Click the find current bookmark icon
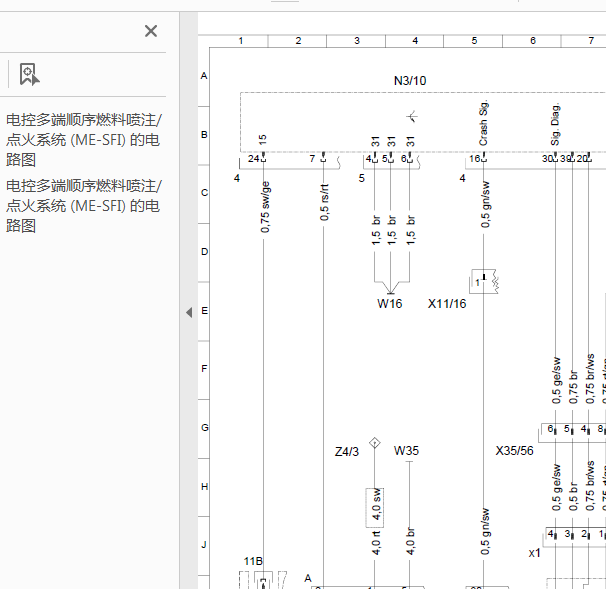 point(29,74)
